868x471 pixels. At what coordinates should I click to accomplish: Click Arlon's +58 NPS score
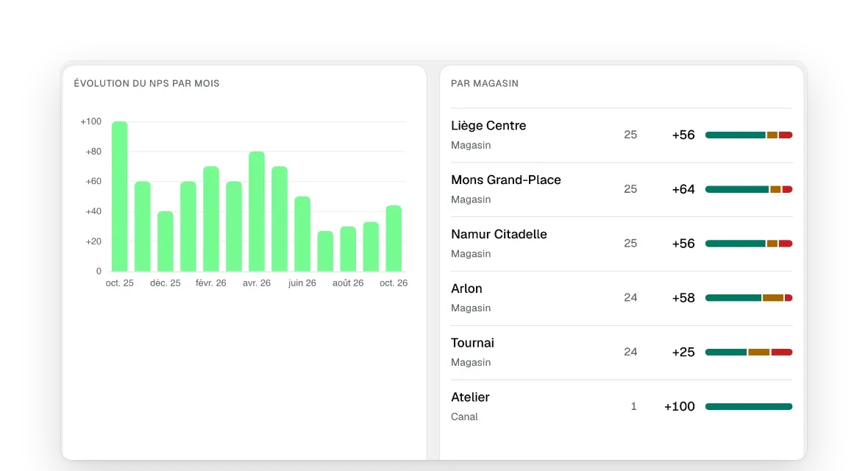tap(683, 298)
